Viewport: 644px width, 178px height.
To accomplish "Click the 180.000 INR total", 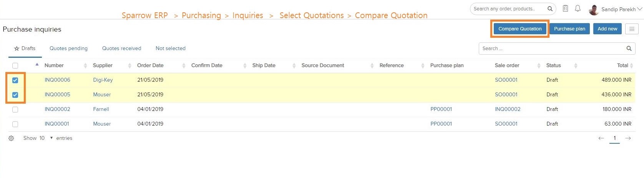I will pyautogui.click(x=617, y=109).
